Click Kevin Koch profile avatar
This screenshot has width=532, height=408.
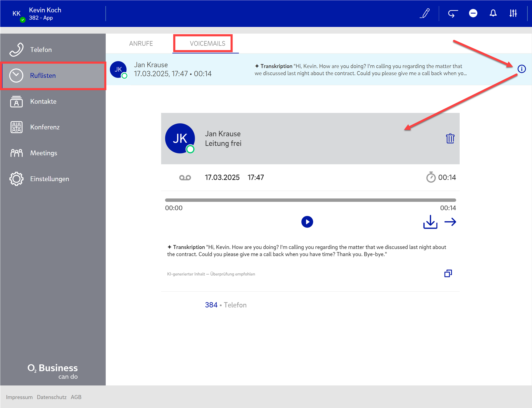point(16,14)
